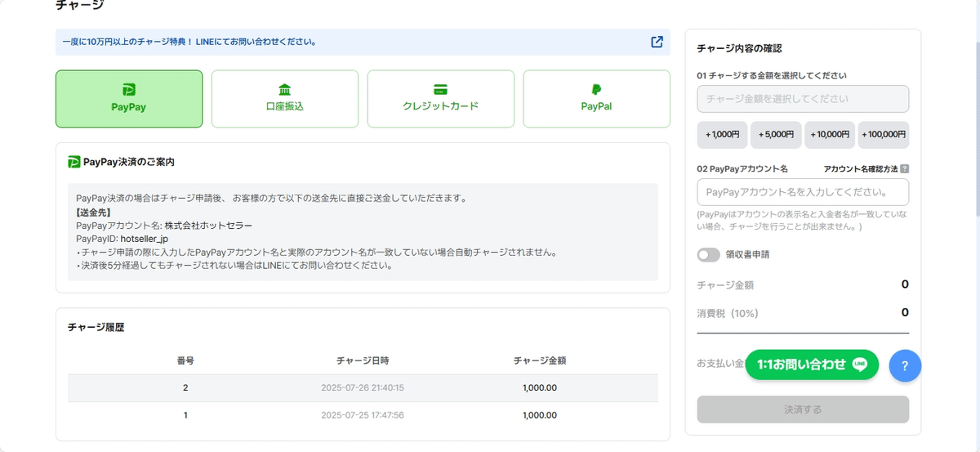The width and height of the screenshot is (980, 452).
Task: Click the bank building icon in 口座振込
Action: tap(285, 89)
